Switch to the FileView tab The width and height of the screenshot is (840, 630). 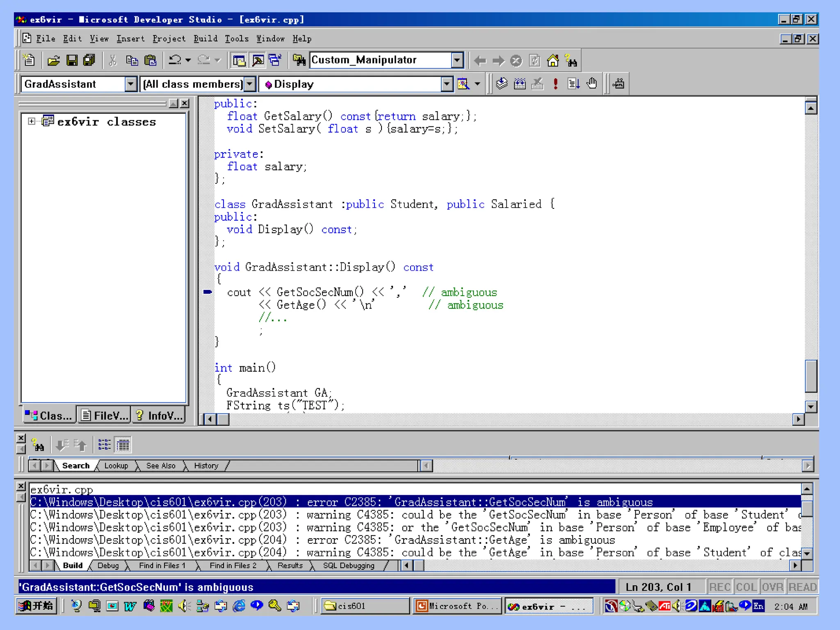click(104, 415)
